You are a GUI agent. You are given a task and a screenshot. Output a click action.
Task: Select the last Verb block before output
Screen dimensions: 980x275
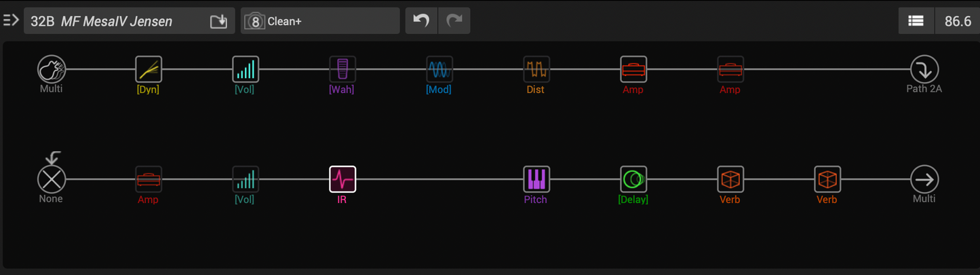(x=827, y=180)
